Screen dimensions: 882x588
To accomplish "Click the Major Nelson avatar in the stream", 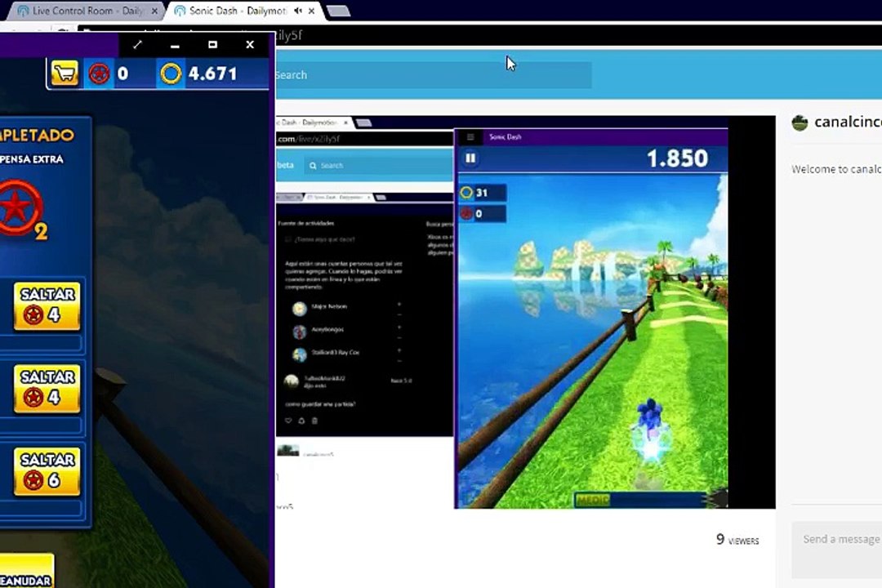I will (x=299, y=308).
